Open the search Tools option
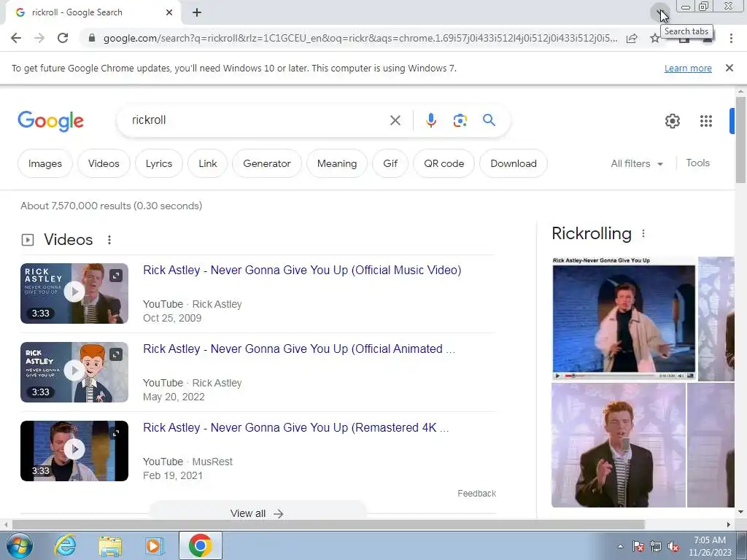Screen dimensions: 747x560 [x=697, y=163]
